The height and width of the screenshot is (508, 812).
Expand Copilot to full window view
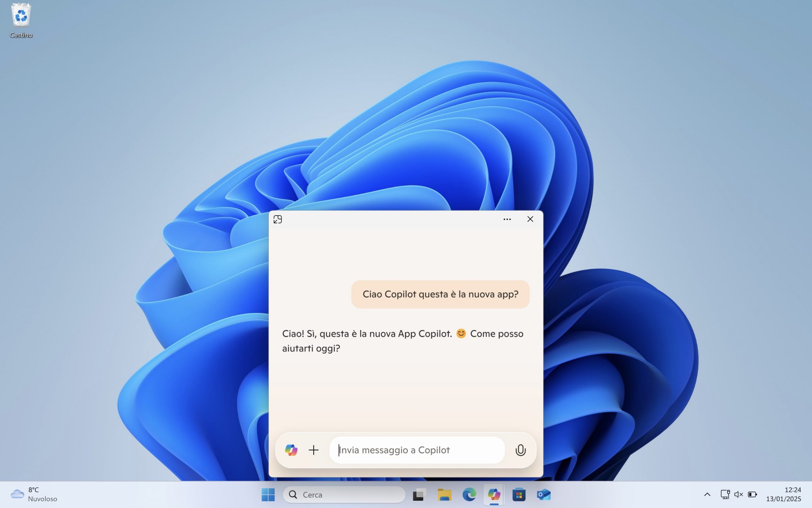[278, 219]
